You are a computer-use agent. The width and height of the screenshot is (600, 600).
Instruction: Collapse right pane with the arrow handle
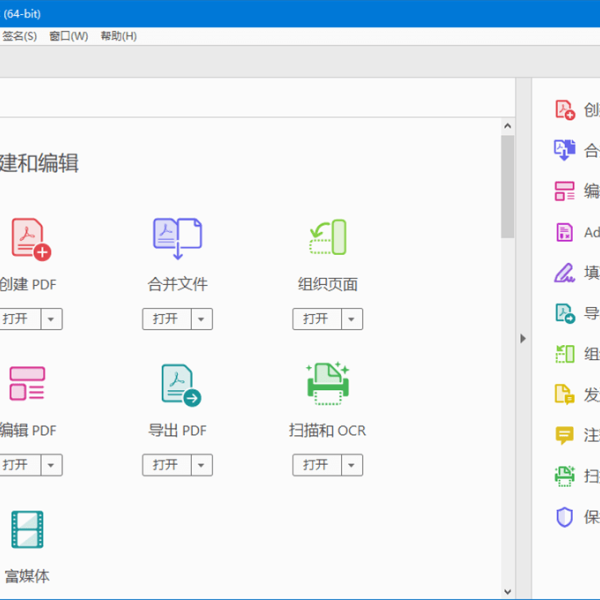522,339
